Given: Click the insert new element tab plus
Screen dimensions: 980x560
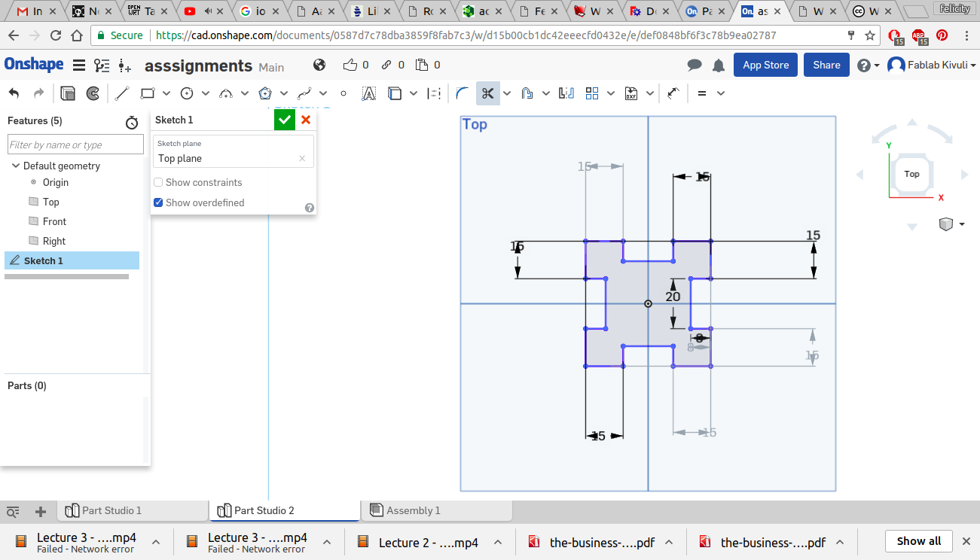Looking at the screenshot, I should [x=41, y=512].
